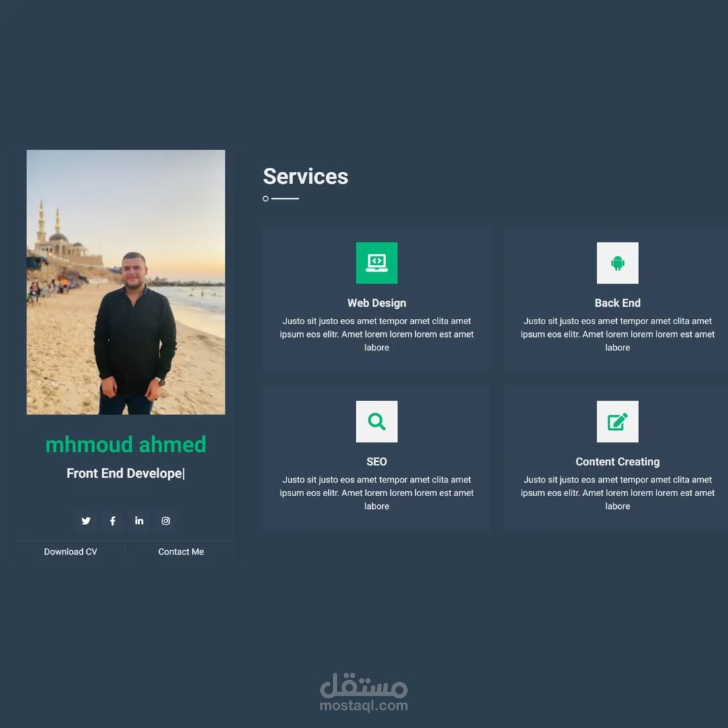Click the Contact Me button
728x728 pixels.
(181, 551)
